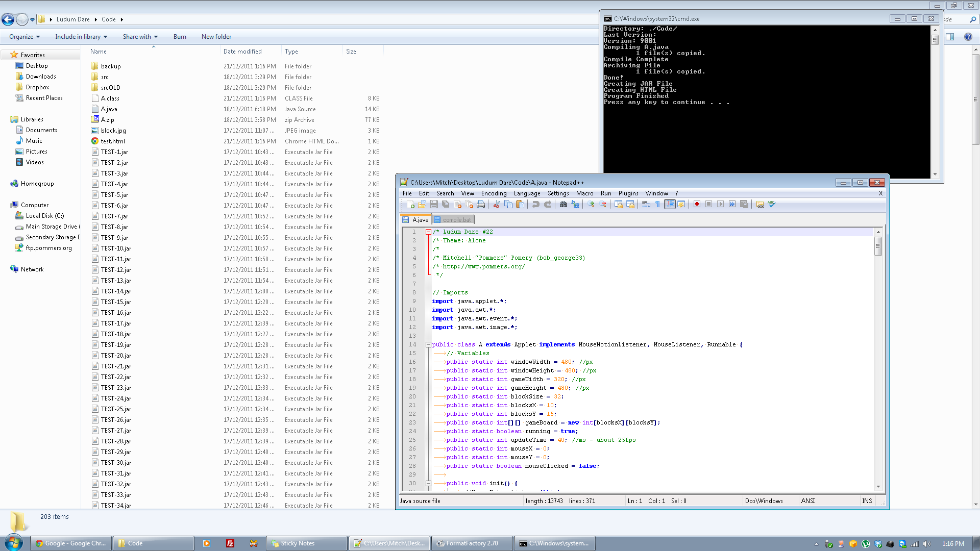The height and width of the screenshot is (551, 980).
Task: Select Dropbox in Explorer Favorites
Action: (x=38, y=87)
